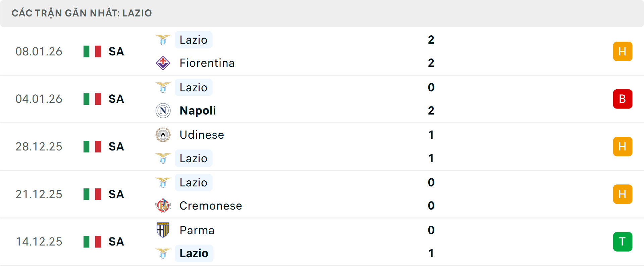
Task: Open the Napoli club badge
Action: pos(163,110)
